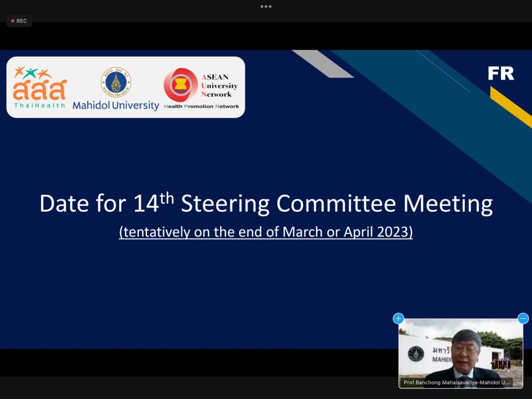Screen dimensions: 532x399
Task: Click Mahidol seal in speaker's video background
Action: (x=416, y=354)
